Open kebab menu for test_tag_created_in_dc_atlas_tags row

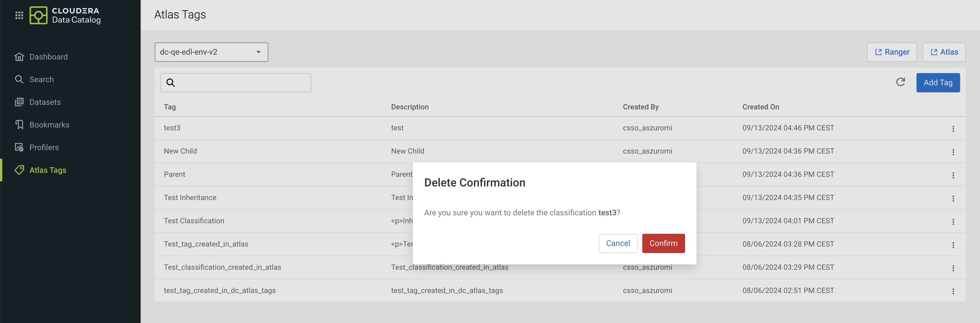click(x=953, y=292)
